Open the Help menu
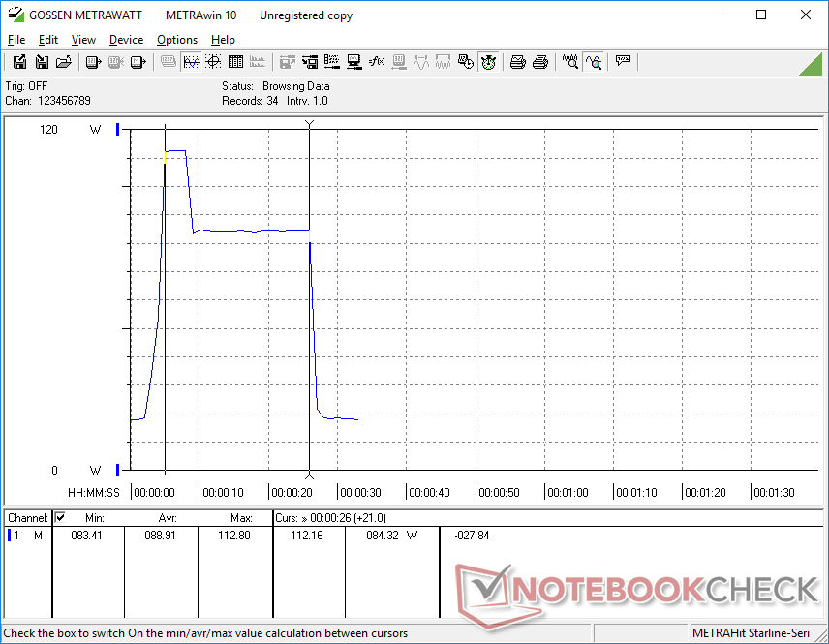Viewport: 829px width, 644px height. 223,40
